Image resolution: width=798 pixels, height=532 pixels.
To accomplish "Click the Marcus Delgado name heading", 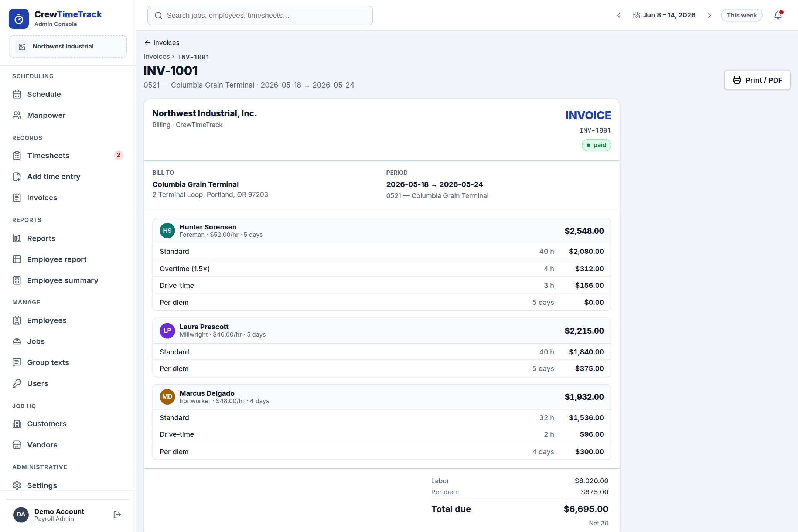I will [207, 393].
